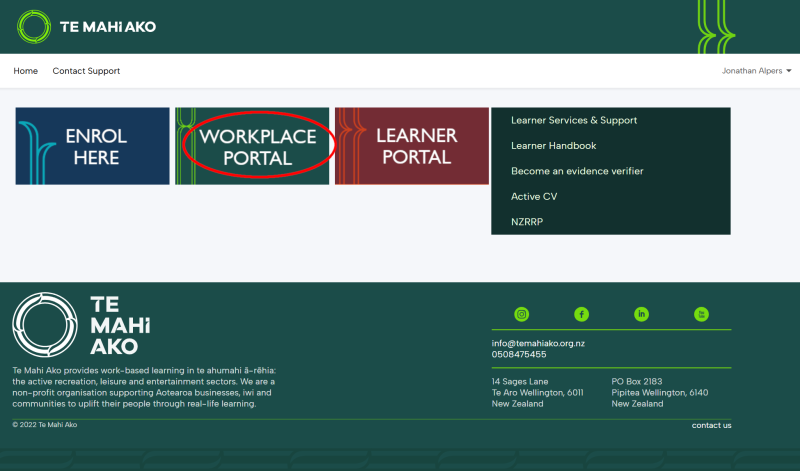Screen dimensions: 800x471
Task: Open the Instagram social icon
Action: point(521,314)
